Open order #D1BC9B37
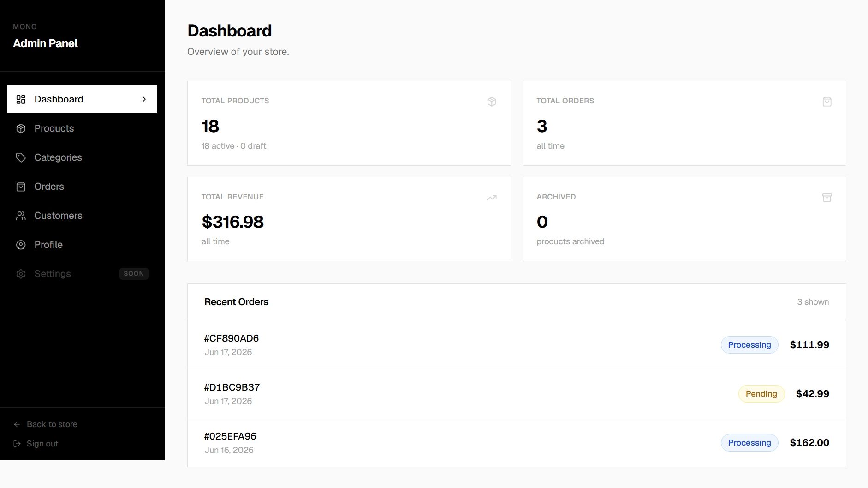 click(517, 394)
